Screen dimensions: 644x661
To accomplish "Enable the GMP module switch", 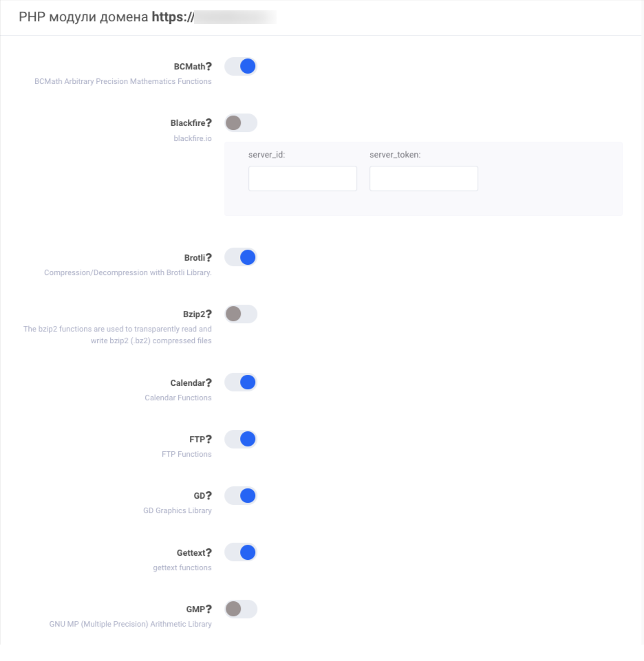I will point(241,609).
